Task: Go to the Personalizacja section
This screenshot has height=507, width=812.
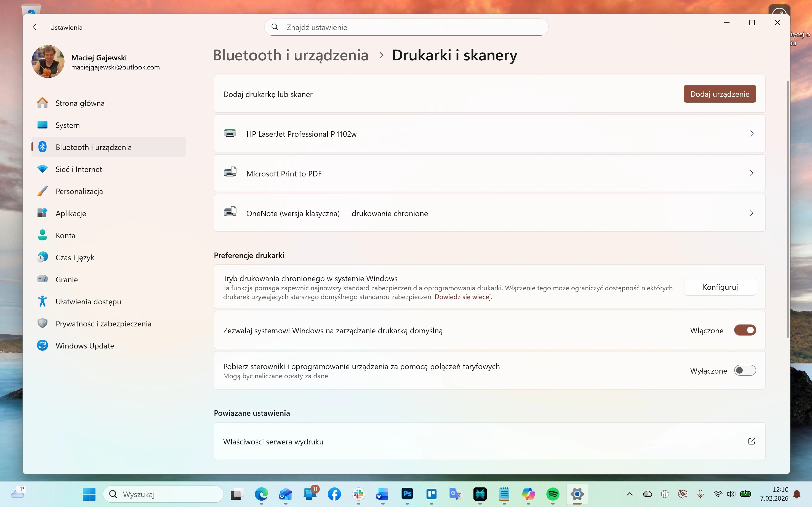Action: [x=79, y=191]
